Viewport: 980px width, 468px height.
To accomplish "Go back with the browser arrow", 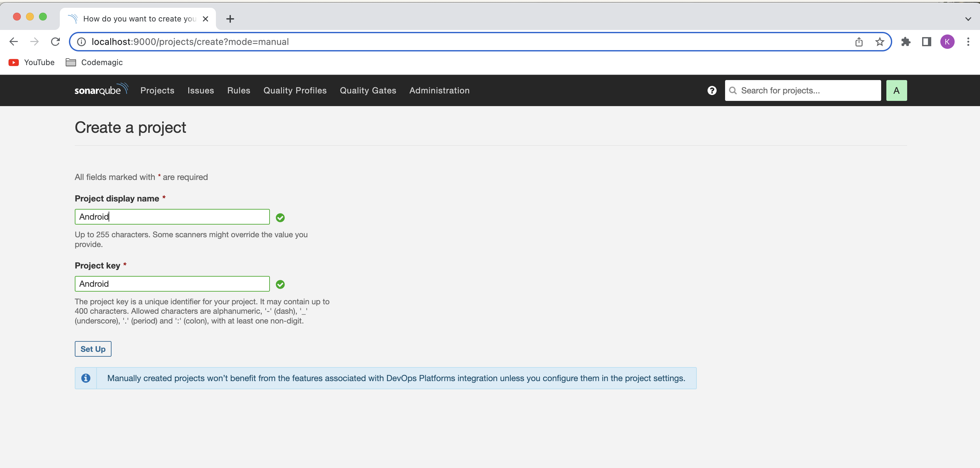I will pos(14,42).
